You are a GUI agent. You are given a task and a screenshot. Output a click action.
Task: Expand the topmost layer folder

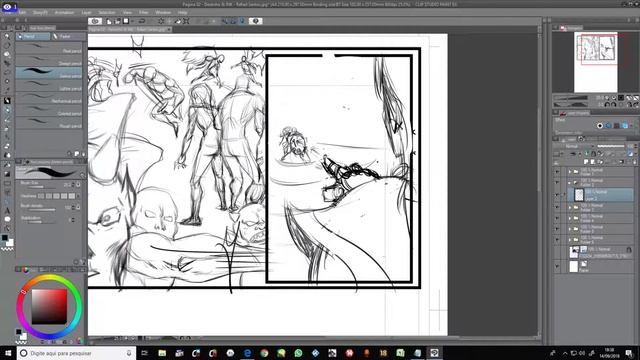570,172
